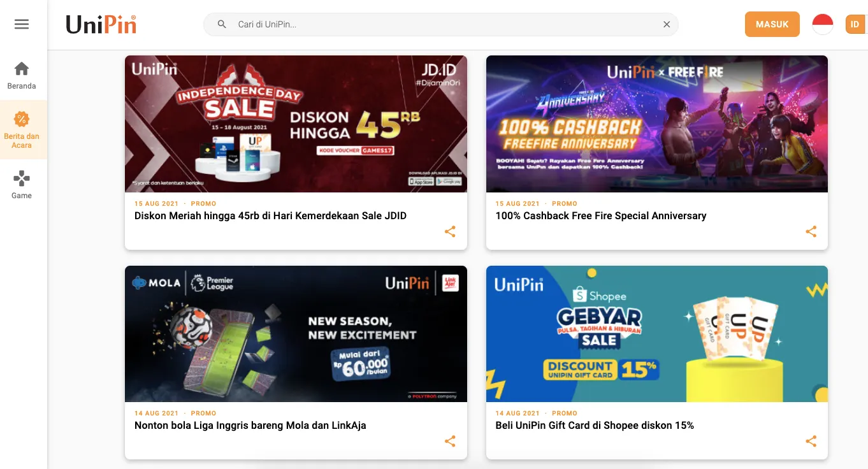Viewport: 868px width, 469px height.
Task: Open Nonton bola Liga Inggris article title
Action: [250, 426]
